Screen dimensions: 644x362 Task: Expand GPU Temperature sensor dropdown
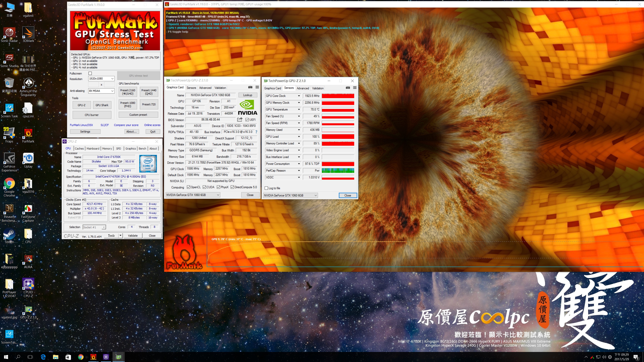click(x=299, y=109)
